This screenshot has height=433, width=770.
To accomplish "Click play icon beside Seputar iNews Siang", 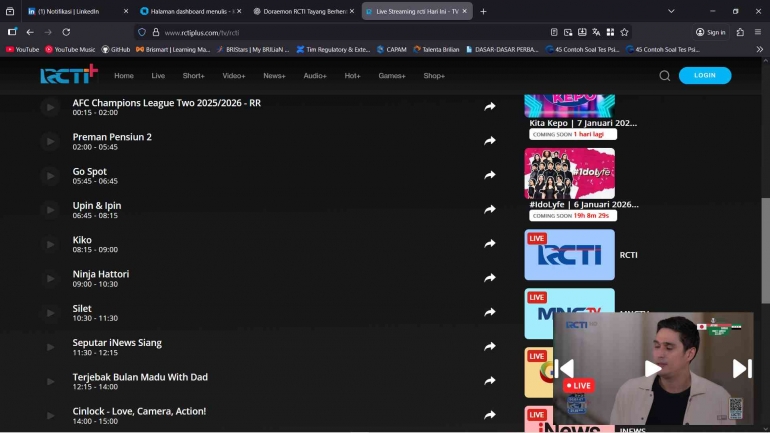I will (50, 347).
